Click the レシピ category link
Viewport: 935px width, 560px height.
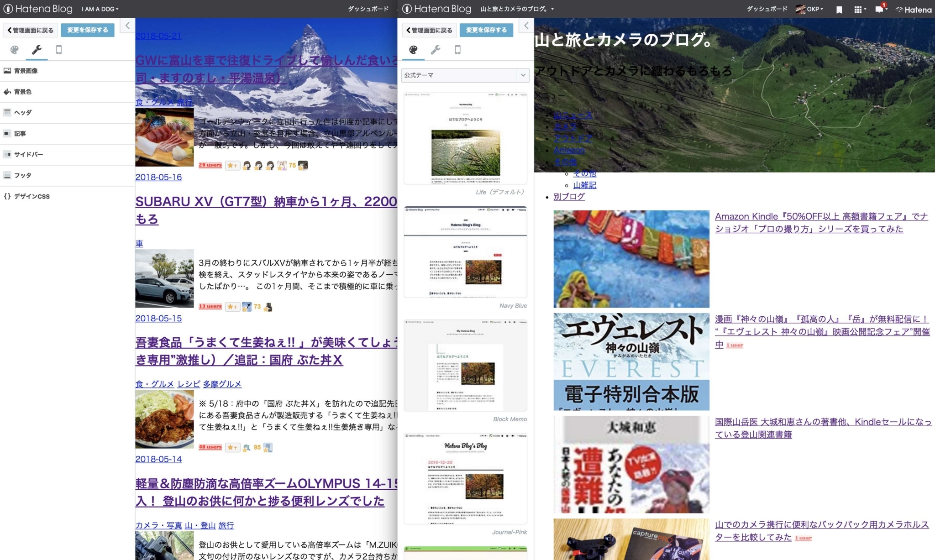pyautogui.click(x=189, y=384)
